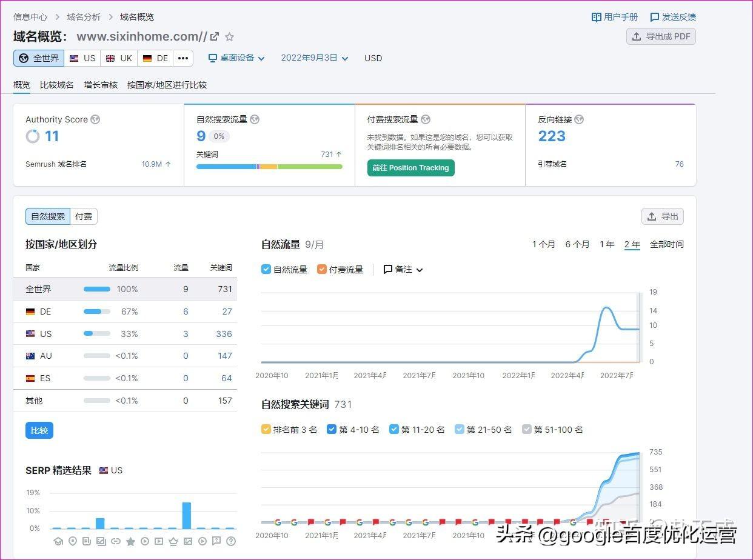
Task: Click the 前往 Position Tracking button
Action: 411,168
